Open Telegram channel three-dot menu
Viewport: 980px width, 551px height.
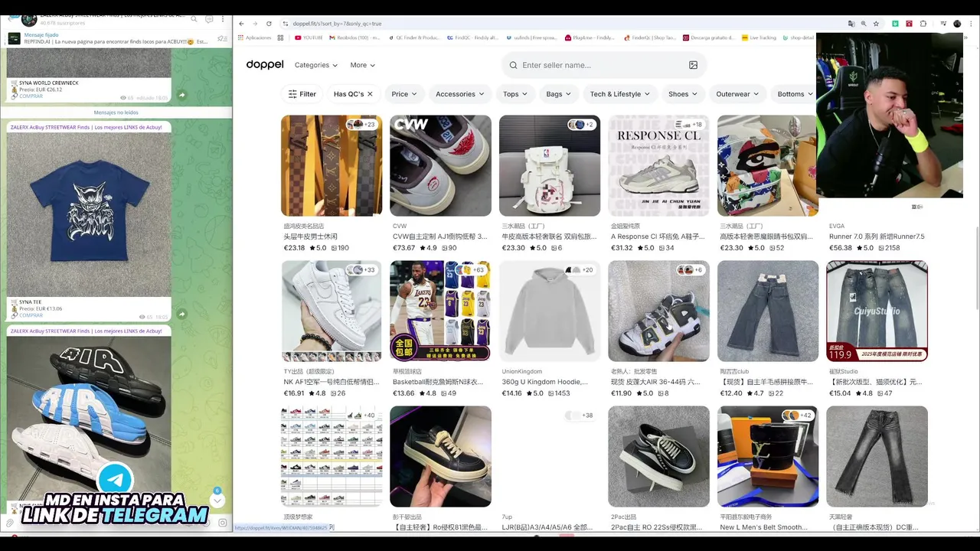(x=223, y=18)
